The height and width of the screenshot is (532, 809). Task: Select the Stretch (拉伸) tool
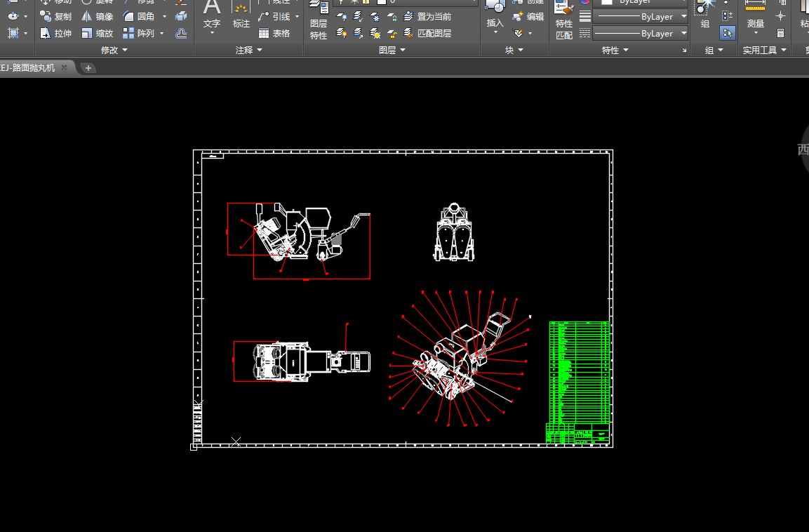point(55,34)
